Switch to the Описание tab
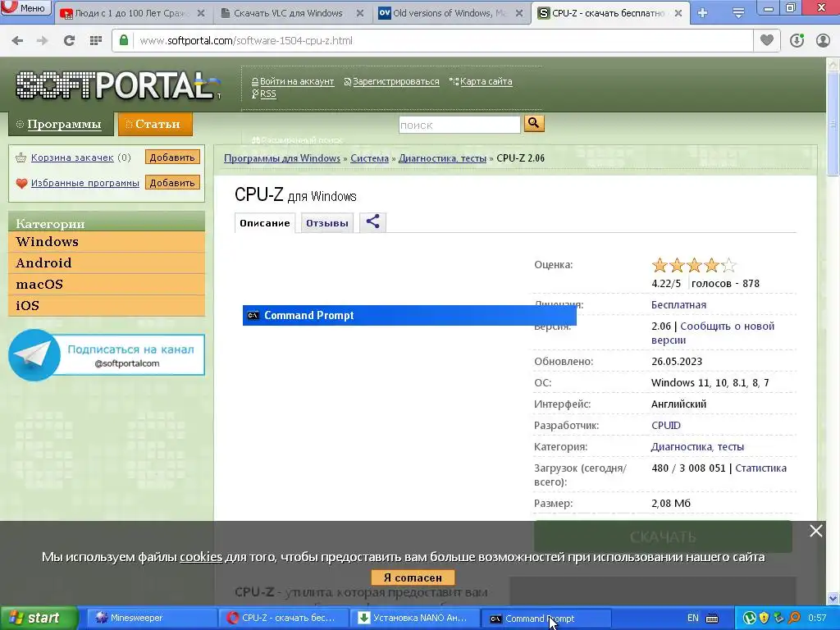The image size is (840, 630). click(x=265, y=223)
